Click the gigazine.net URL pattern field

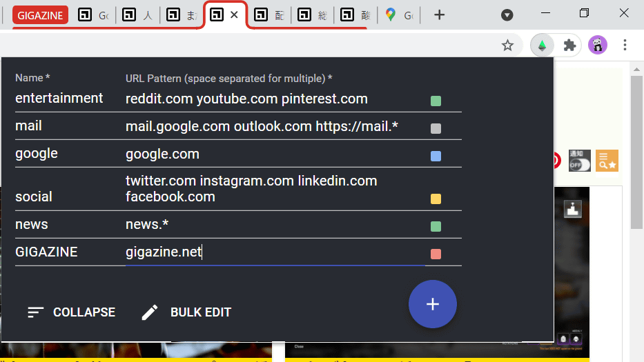pos(275,252)
